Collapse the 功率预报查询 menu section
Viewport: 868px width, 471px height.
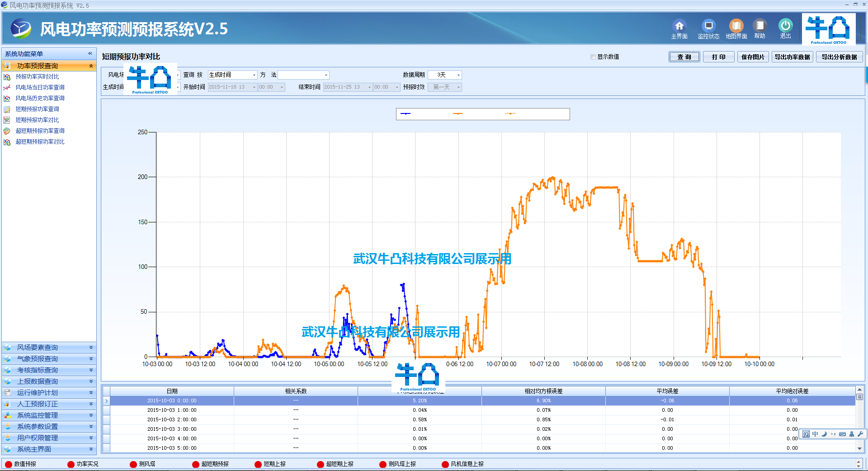coord(91,66)
